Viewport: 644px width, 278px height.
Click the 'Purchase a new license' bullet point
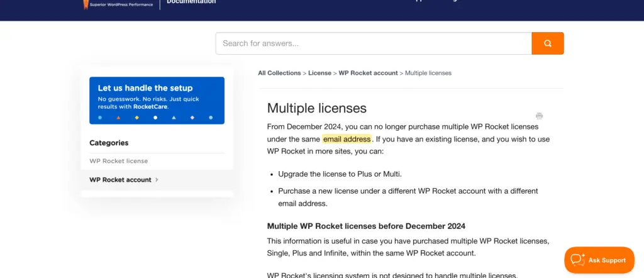408,197
